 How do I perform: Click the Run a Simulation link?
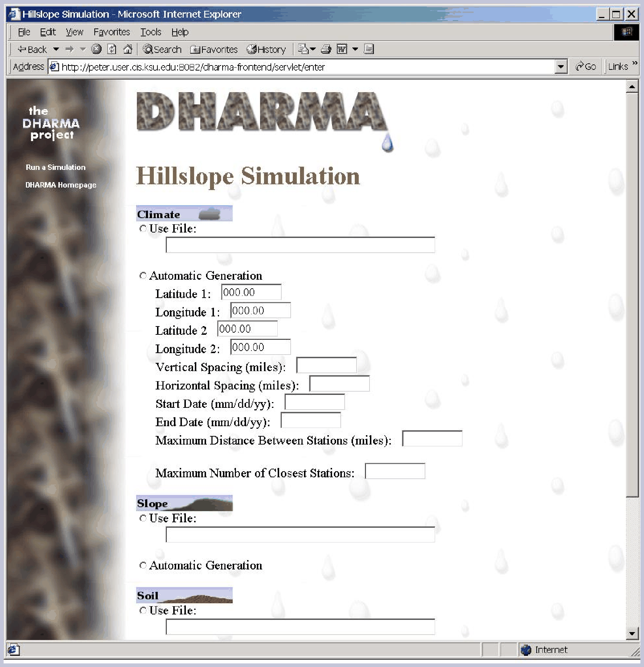click(55, 167)
